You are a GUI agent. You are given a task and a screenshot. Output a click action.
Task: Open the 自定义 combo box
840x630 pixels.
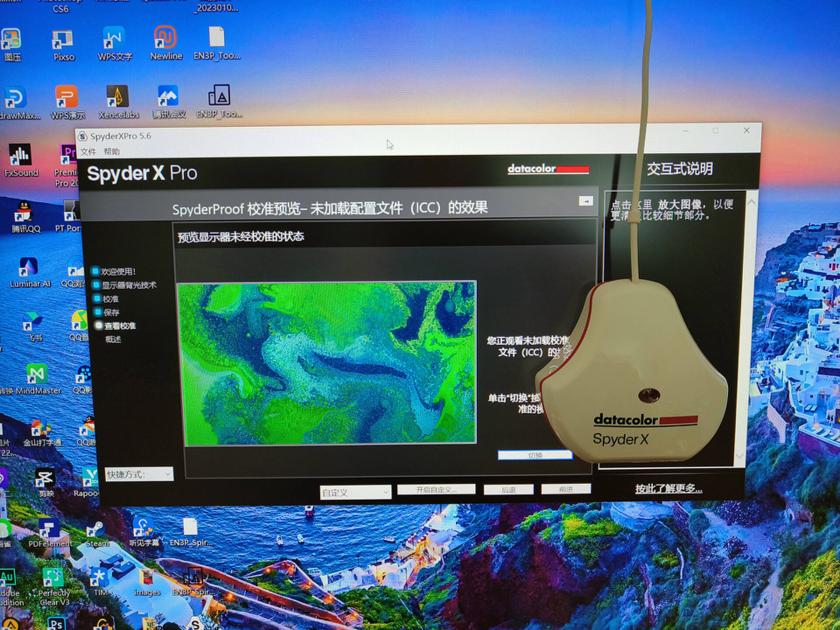[x=355, y=493]
